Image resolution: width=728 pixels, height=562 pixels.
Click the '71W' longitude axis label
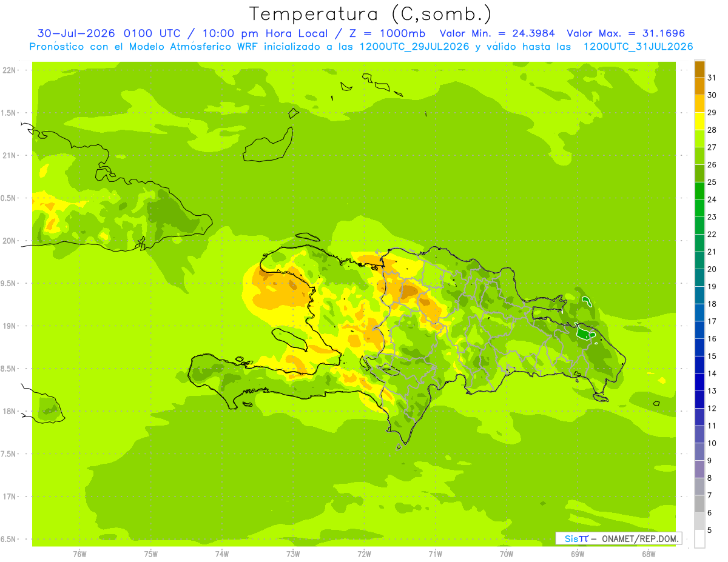435,554
